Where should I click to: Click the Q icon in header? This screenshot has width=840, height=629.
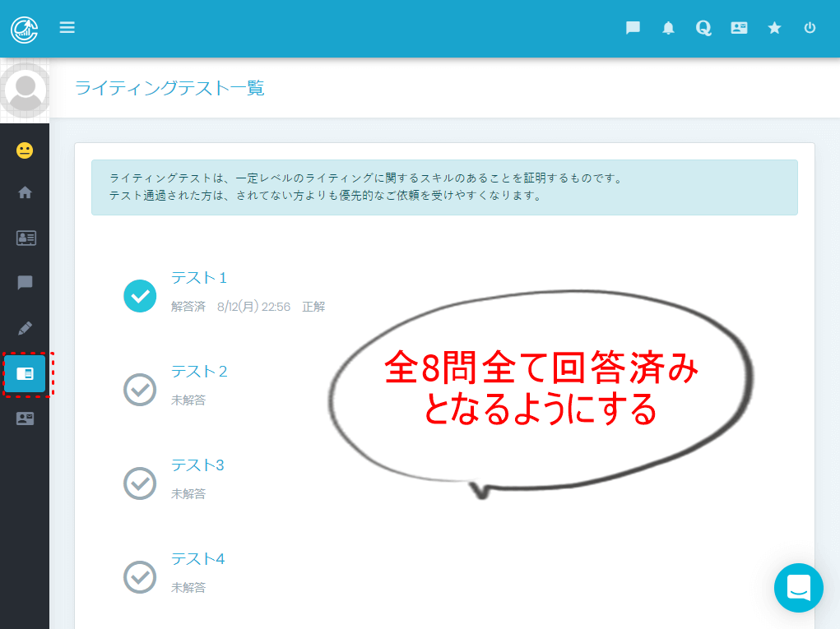click(703, 28)
